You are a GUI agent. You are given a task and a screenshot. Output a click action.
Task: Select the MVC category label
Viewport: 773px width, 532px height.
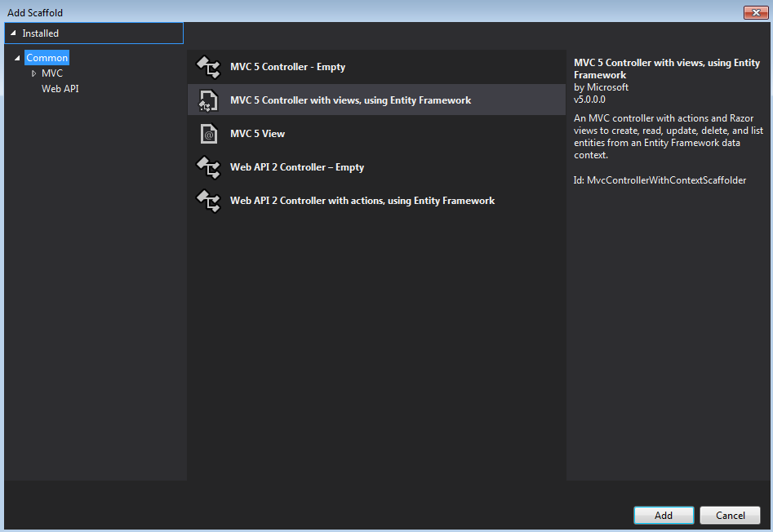[x=52, y=73]
